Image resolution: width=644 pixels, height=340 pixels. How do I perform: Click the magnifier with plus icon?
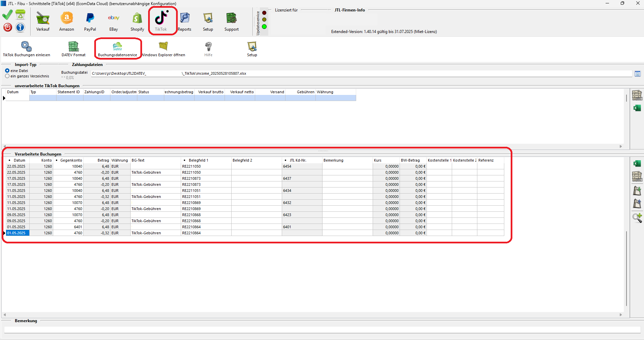point(637,218)
